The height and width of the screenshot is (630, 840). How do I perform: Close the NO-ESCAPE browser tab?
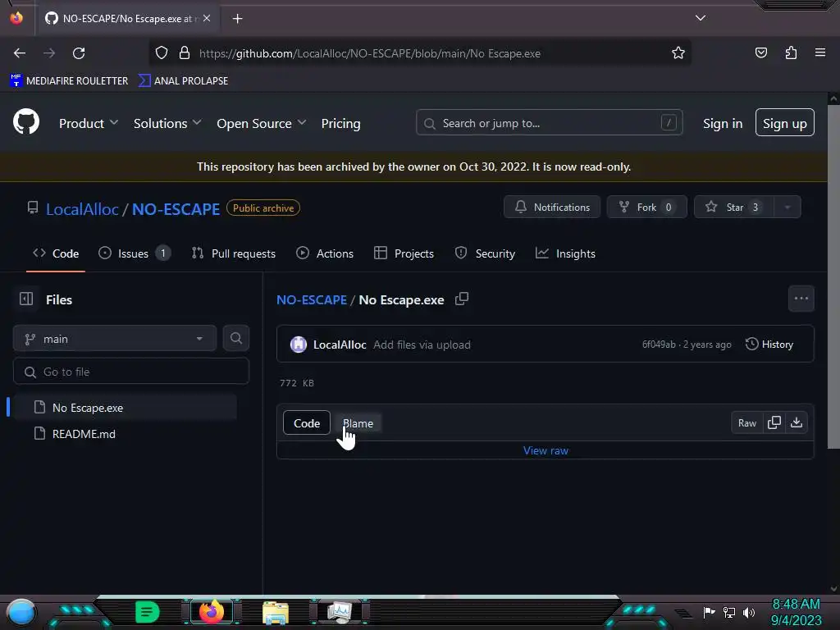click(207, 18)
